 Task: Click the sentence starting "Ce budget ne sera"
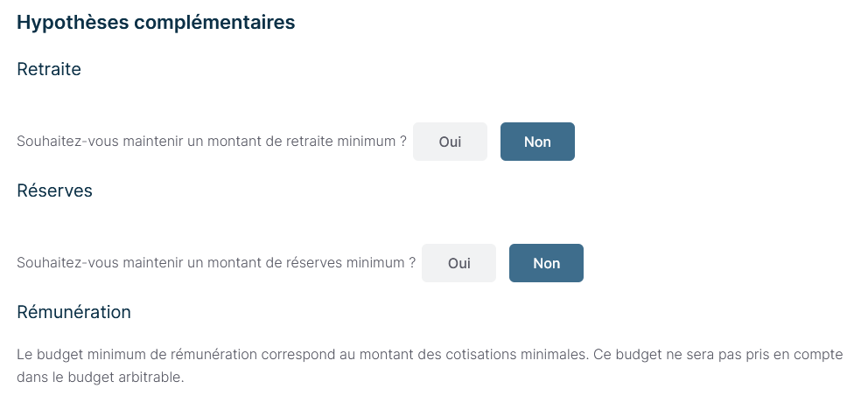coord(709,355)
